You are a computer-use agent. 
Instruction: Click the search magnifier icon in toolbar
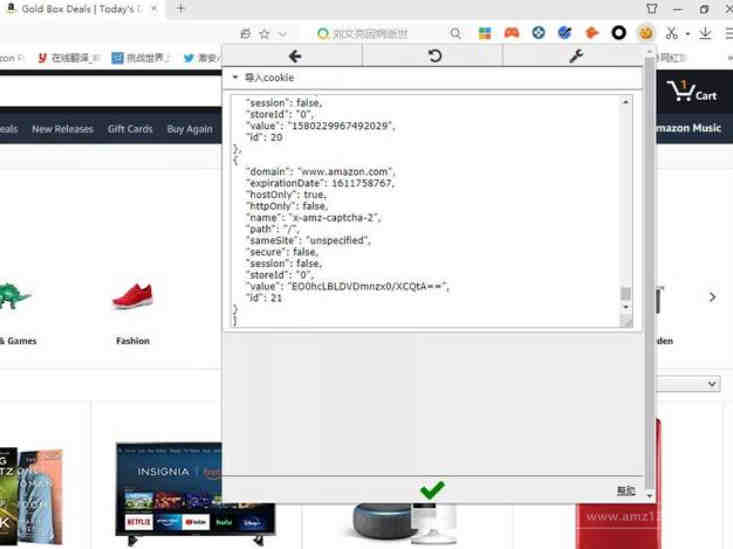point(455,33)
